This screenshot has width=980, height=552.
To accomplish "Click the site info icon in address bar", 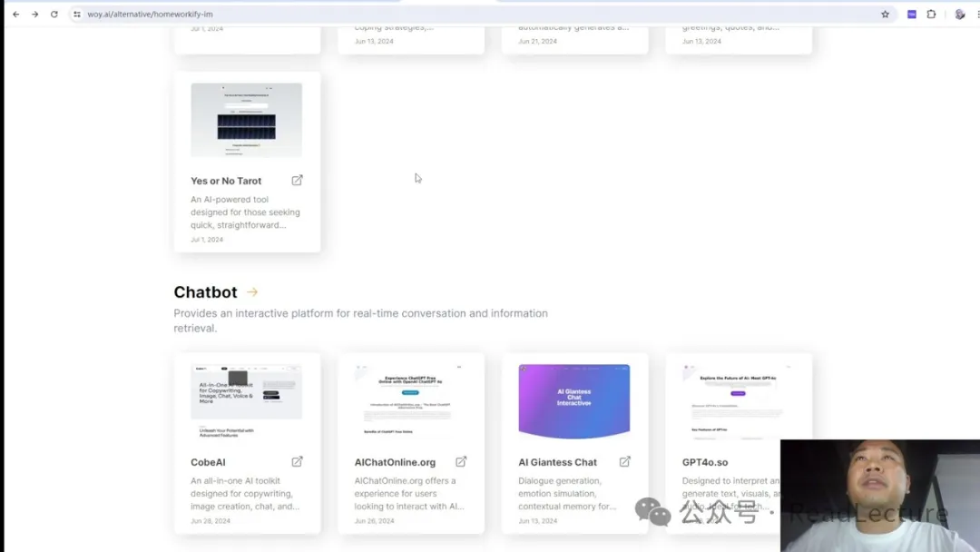I will pyautogui.click(x=77, y=15).
